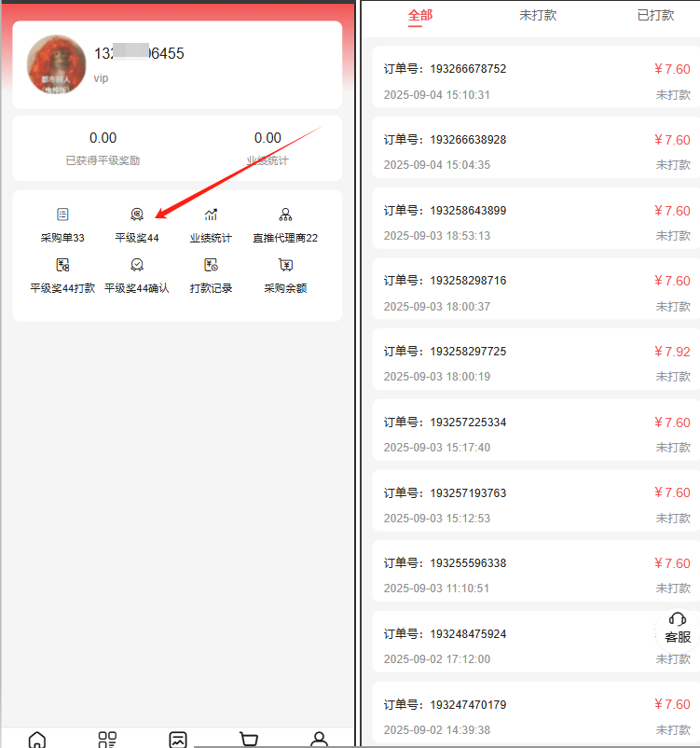
Task: Open 客服 customer service headset button
Action: (x=677, y=629)
